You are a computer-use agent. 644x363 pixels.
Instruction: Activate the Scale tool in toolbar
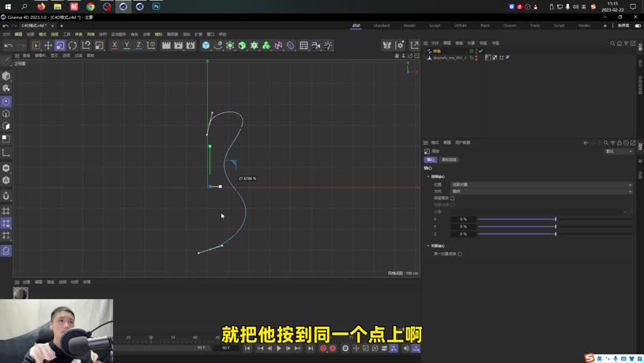pos(60,46)
